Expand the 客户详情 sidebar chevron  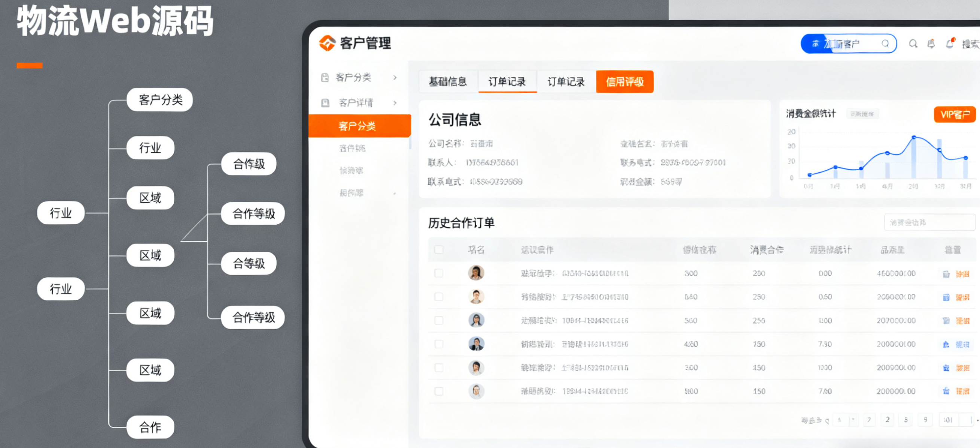point(395,103)
